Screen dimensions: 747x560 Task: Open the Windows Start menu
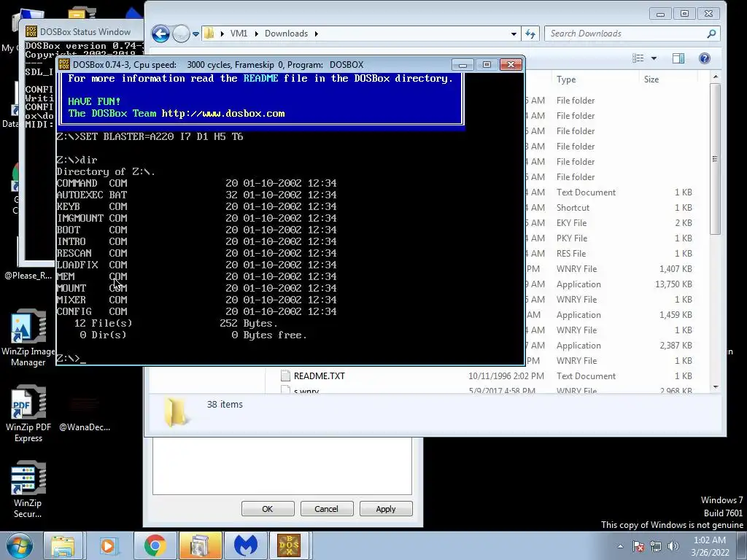click(20, 545)
